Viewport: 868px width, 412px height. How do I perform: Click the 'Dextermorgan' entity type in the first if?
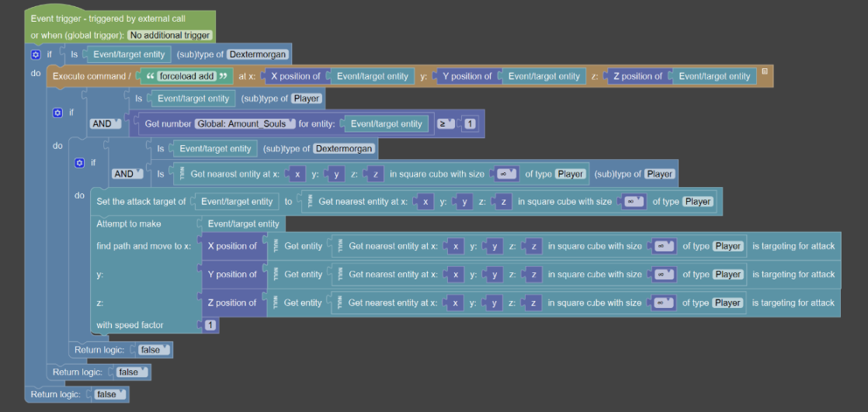pyautogui.click(x=258, y=54)
